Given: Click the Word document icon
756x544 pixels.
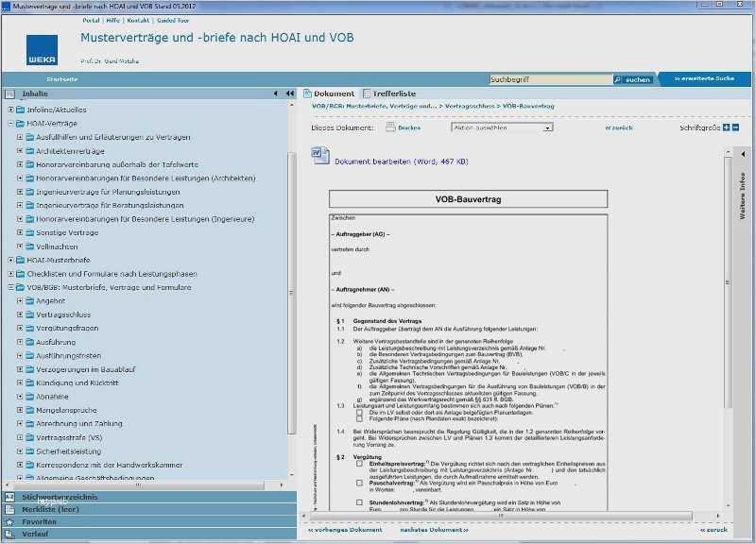Looking at the screenshot, I should click(x=320, y=156).
